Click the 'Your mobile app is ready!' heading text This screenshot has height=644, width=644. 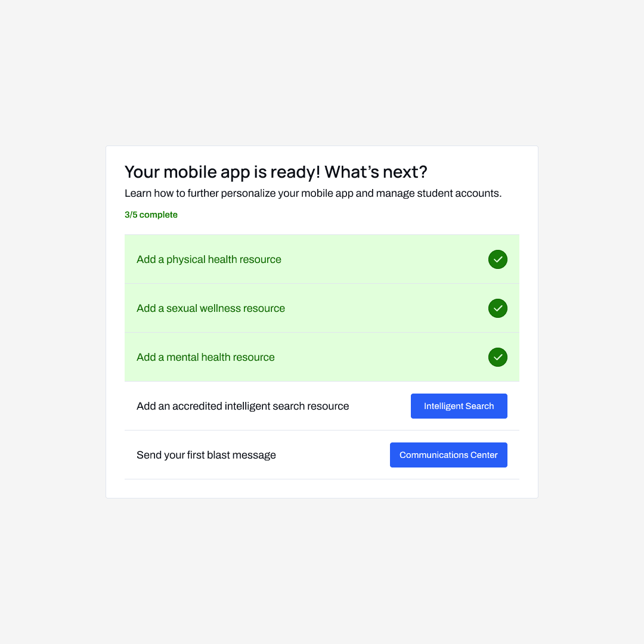[222, 172]
